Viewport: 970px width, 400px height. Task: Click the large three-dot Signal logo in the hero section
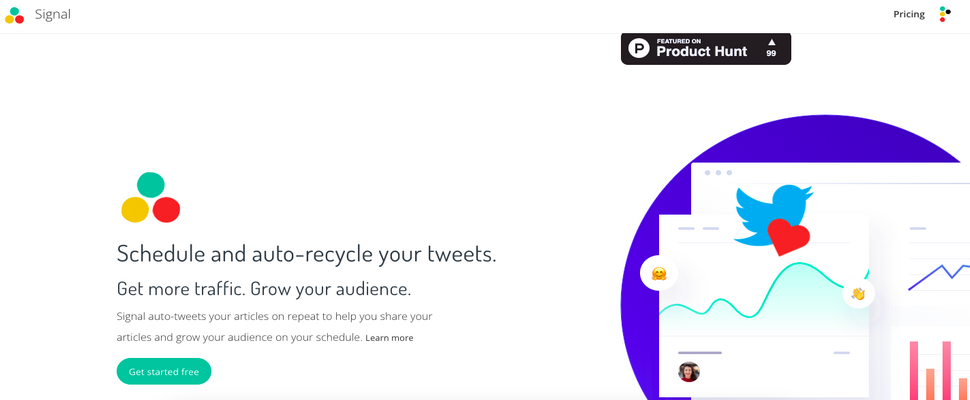click(x=150, y=198)
